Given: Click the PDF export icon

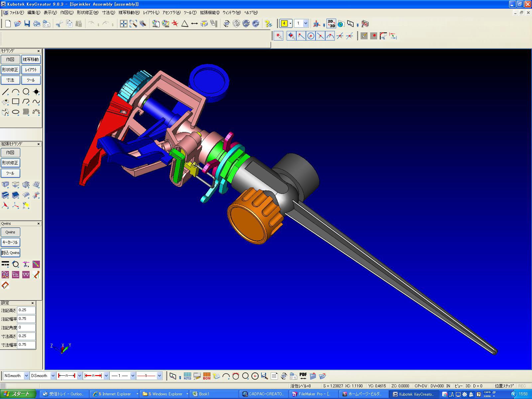Looking at the screenshot, I should tap(303, 376).
